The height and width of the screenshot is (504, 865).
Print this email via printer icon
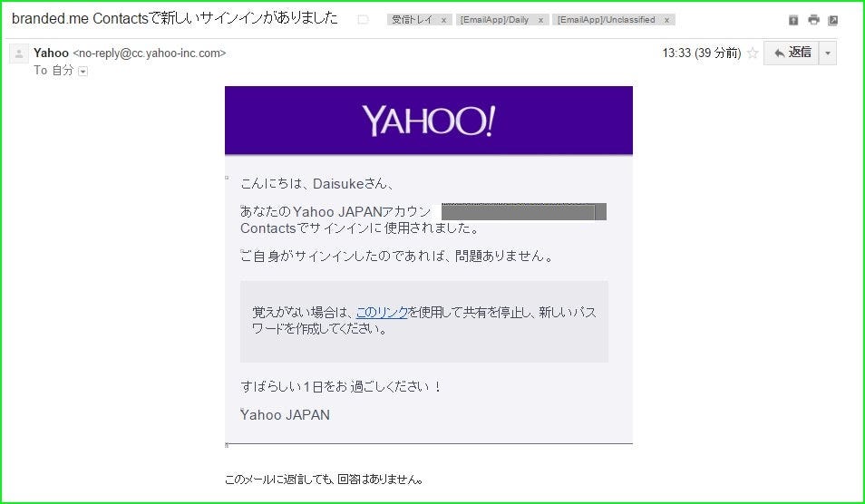click(x=813, y=20)
